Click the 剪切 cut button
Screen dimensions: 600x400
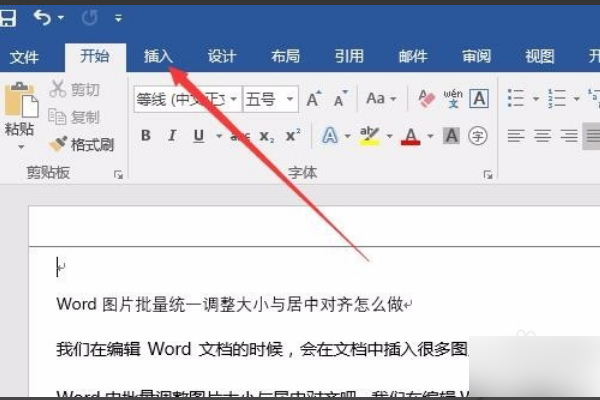(x=75, y=89)
